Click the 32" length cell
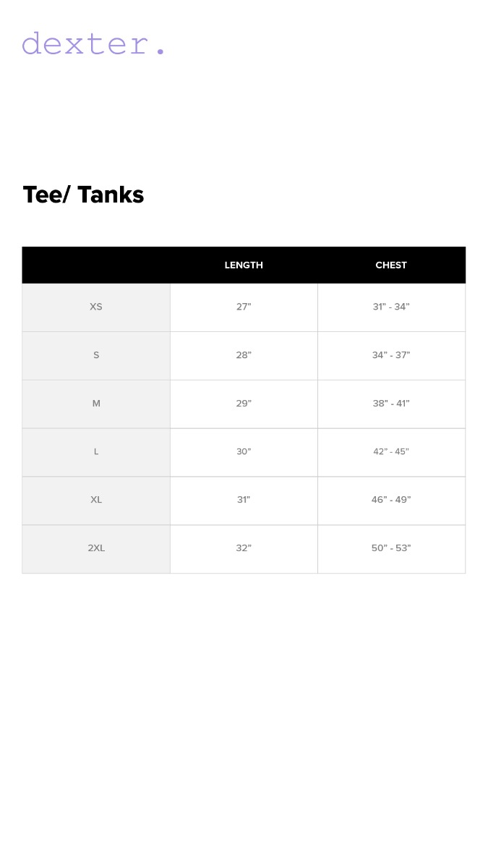This screenshot has width=488, height=868. 244,548
